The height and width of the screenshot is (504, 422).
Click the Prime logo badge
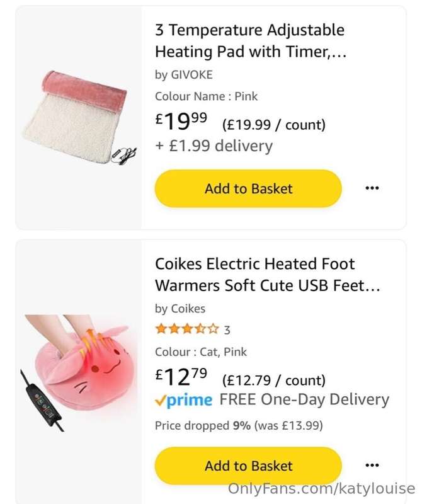184,400
